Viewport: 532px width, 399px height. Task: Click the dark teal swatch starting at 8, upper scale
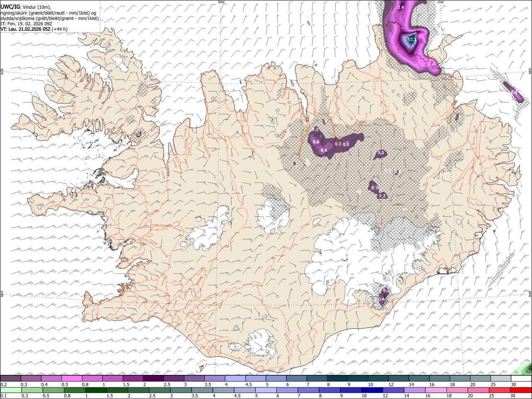[337, 378]
